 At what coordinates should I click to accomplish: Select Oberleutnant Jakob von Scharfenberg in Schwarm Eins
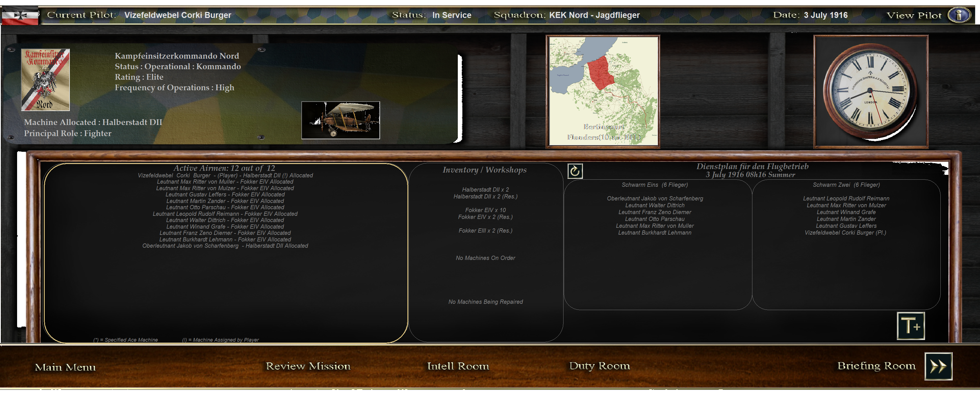click(x=655, y=198)
